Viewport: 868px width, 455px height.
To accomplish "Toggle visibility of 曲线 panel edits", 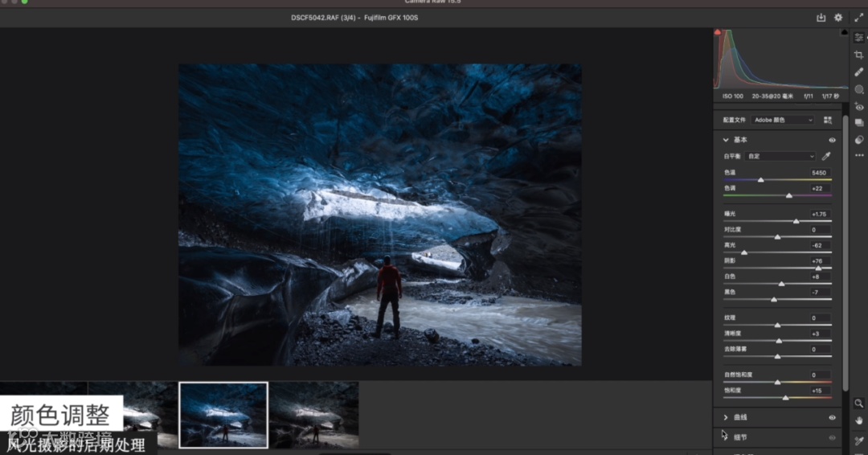I will (832, 418).
